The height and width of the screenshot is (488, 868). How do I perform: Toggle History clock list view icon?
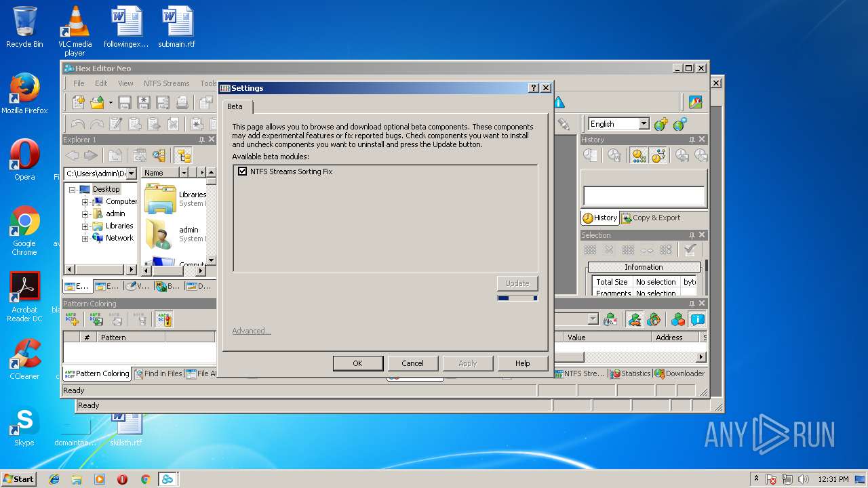tap(639, 156)
